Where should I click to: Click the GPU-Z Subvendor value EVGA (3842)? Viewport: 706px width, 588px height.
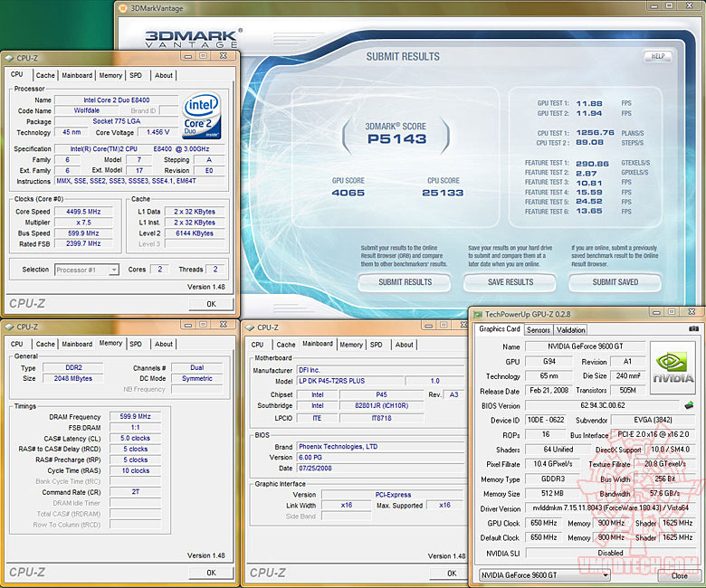coord(653,420)
